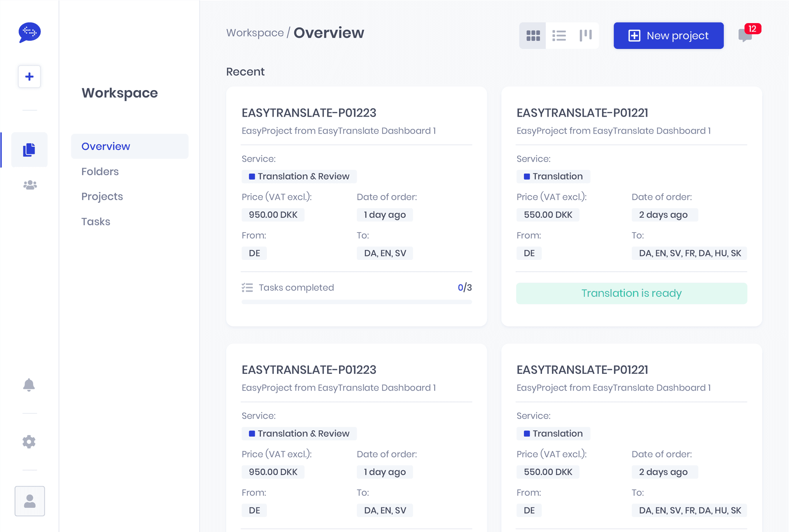Open Tasks in Workspace menu

pos(96,222)
